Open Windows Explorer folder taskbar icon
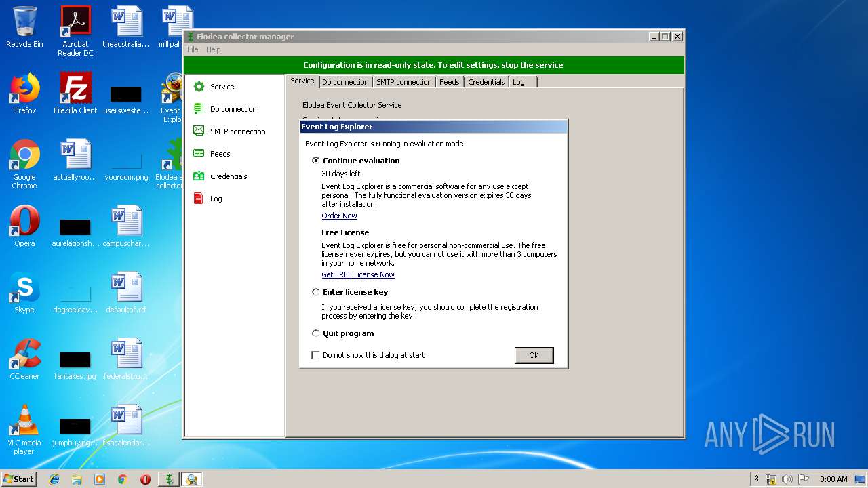The image size is (868, 488). [x=77, y=479]
